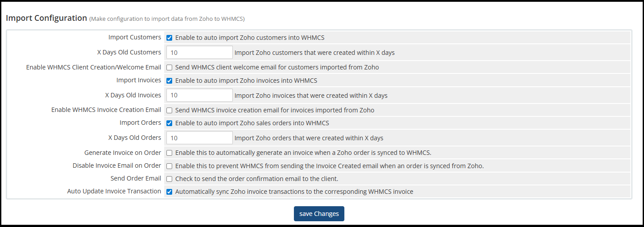Click the "Generate Invoice on Order" row label
The width and height of the screenshot is (644, 227).
[123, 153]
